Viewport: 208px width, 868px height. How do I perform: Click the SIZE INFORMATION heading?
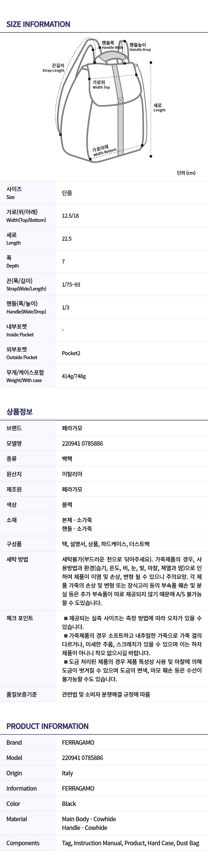point(38,24)
